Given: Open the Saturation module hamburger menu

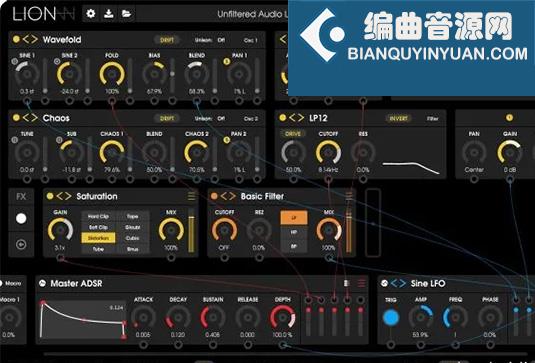Looking at the screenshot, I should click(x=191, y=196).
